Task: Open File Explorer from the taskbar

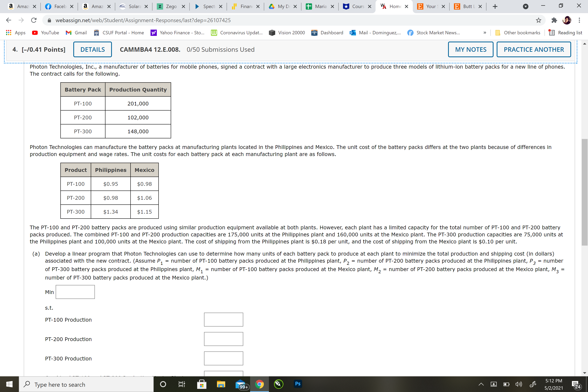Action: point(221,384)
